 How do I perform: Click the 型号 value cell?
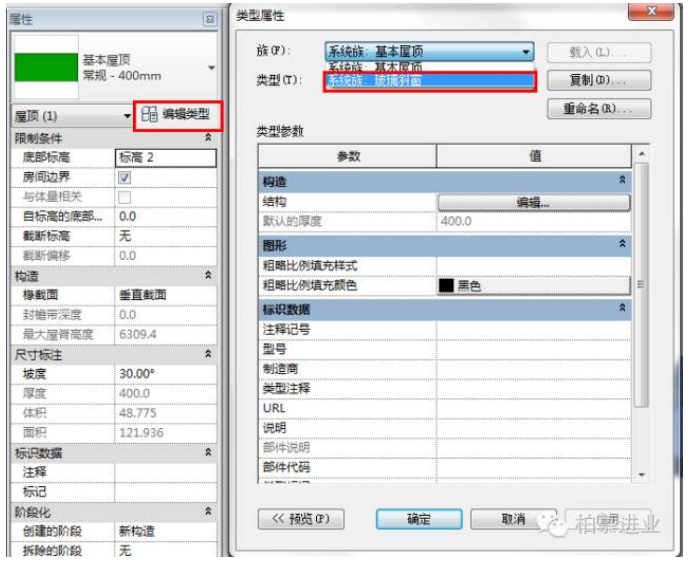click(534, 349)
